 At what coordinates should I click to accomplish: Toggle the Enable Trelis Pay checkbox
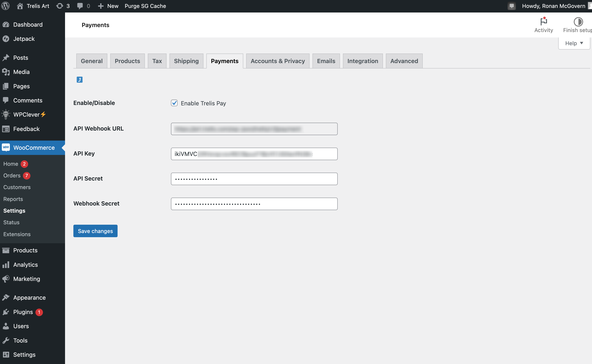(x=174, y=103)
